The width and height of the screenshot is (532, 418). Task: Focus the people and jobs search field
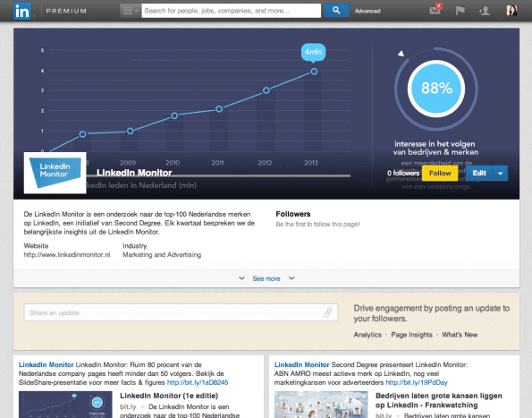tap(231, 11)
